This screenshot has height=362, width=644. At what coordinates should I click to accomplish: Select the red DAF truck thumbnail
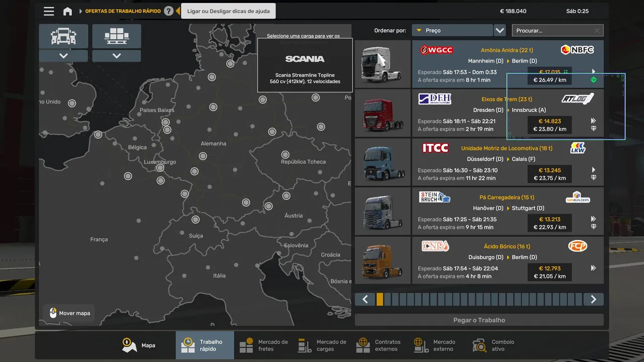coord(383,113)
